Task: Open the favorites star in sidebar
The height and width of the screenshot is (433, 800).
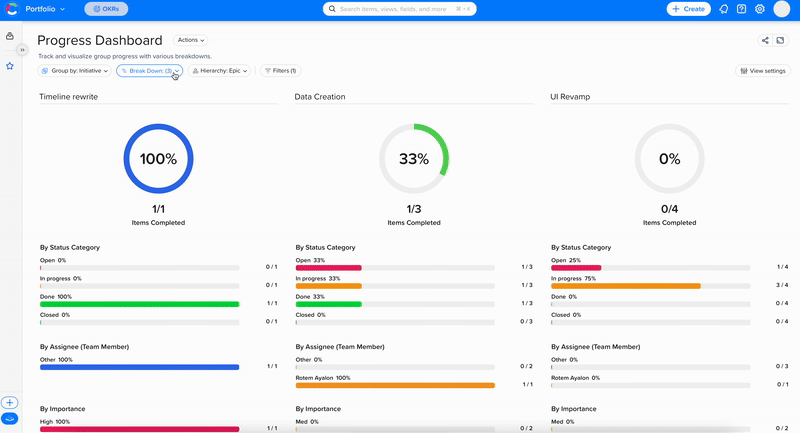Action: point(10,66)
